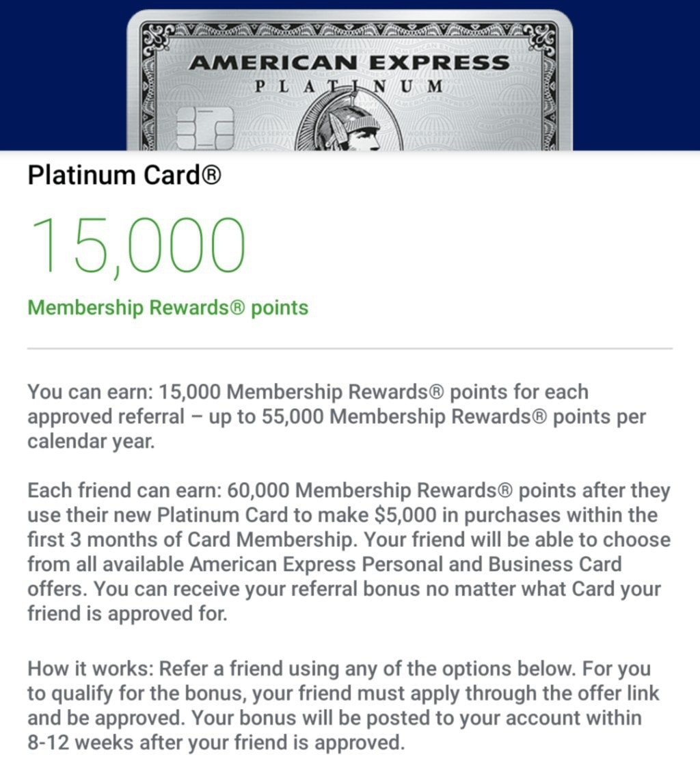Select the 'You can earn' paragraph
Image resolution: width=700 pixels, height=772 pixels.
[x=337, y=416]
